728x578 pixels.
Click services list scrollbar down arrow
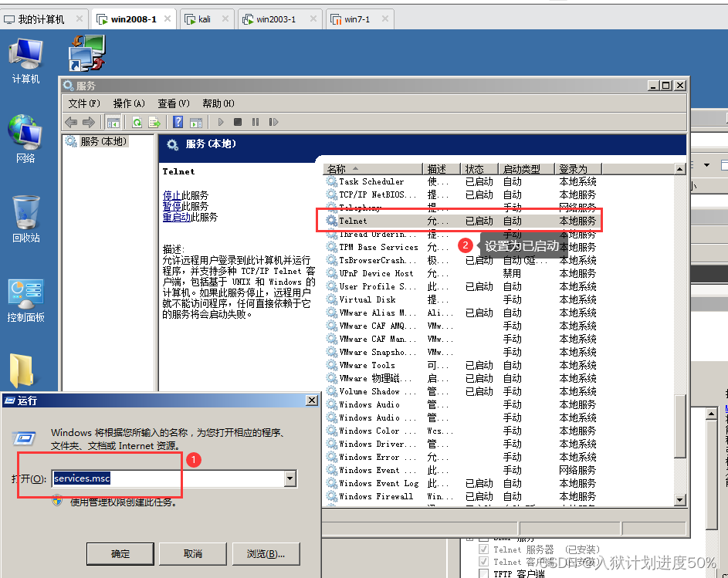tap(679, 500)
